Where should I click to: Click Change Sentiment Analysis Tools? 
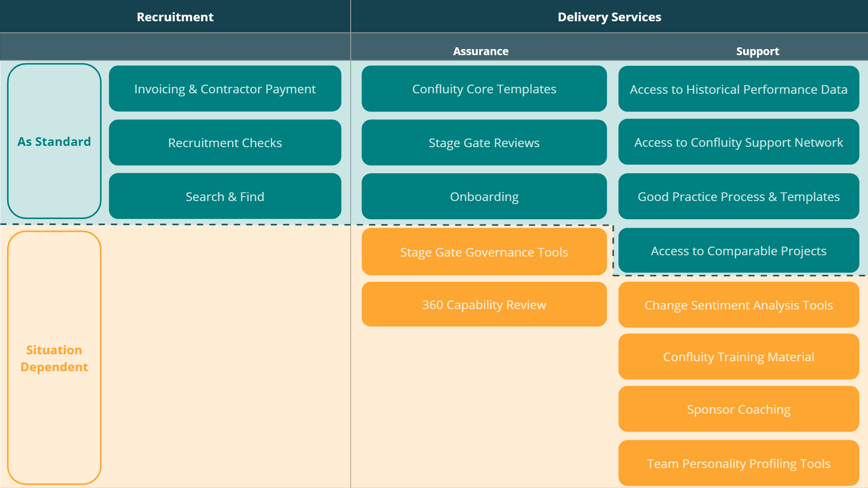tap(739, 305)
